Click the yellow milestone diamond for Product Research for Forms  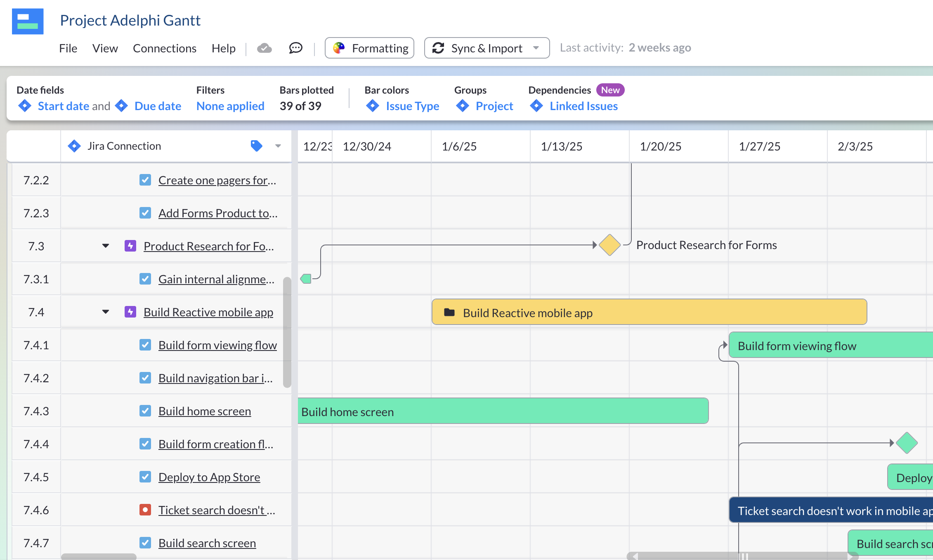[609, 245]
